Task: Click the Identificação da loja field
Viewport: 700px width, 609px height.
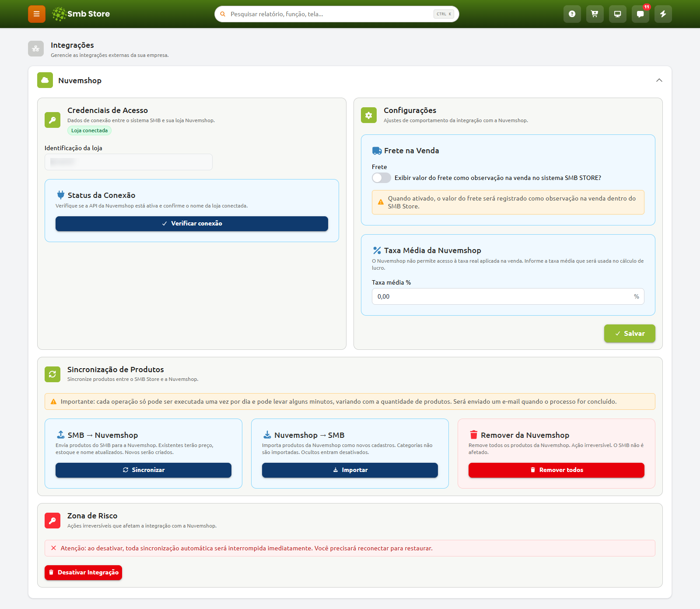Action: 129,162
